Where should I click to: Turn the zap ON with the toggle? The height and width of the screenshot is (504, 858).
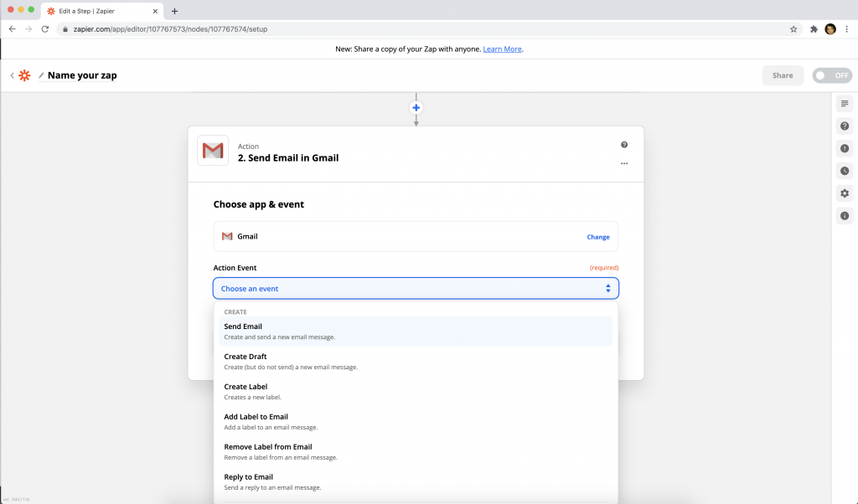pyautogui.click(x=832, y=75)
